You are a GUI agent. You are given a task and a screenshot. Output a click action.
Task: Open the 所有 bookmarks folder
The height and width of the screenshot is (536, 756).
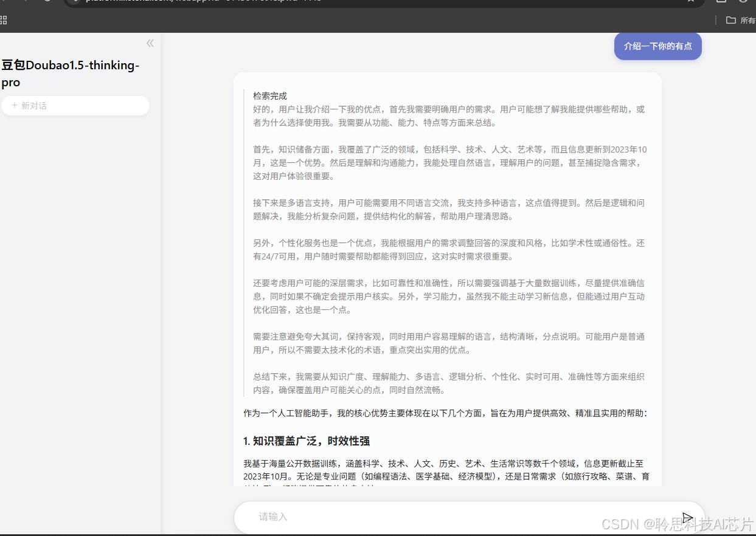click(x=740, y=20)
